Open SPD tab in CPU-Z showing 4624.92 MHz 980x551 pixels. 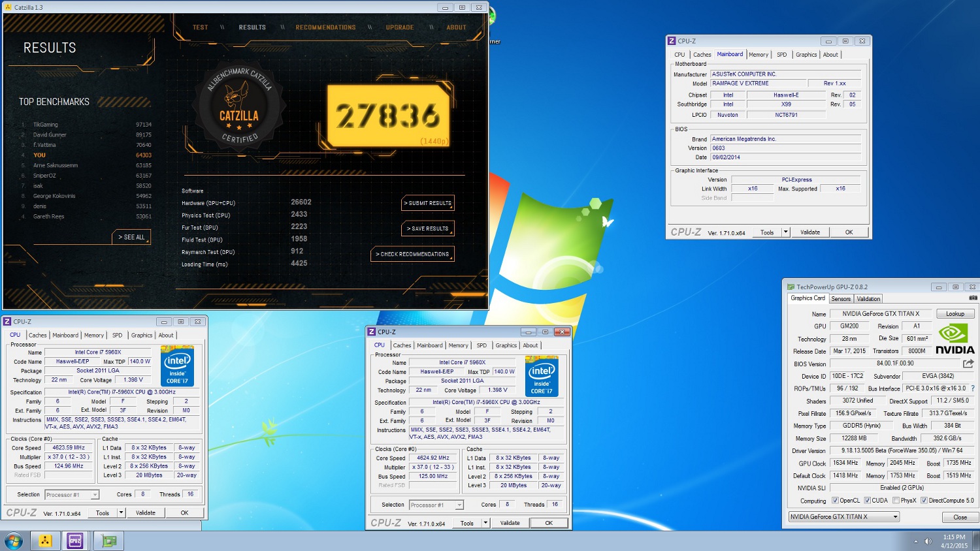point(482,345)
